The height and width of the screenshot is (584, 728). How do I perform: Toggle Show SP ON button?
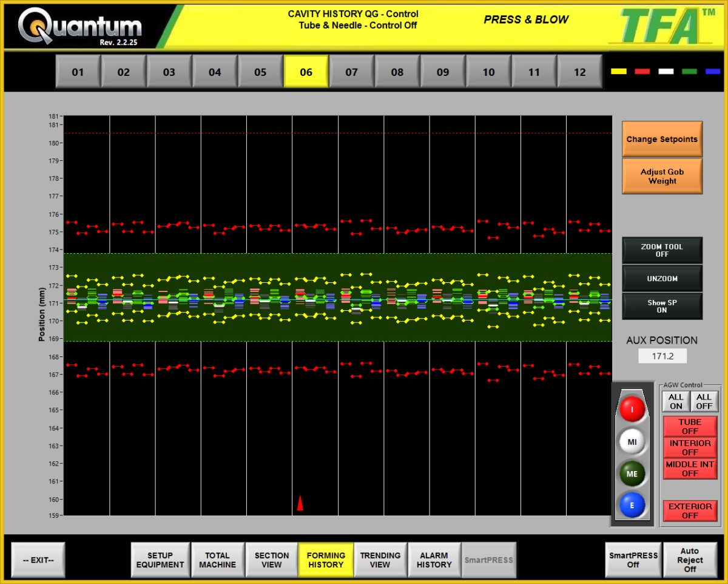(x=662, y=306)
